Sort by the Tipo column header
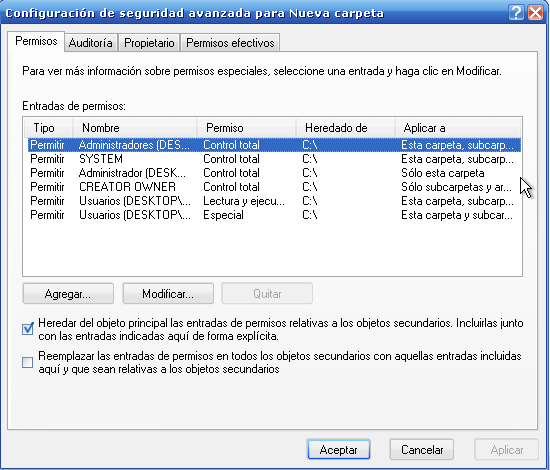 coord(48,128)
